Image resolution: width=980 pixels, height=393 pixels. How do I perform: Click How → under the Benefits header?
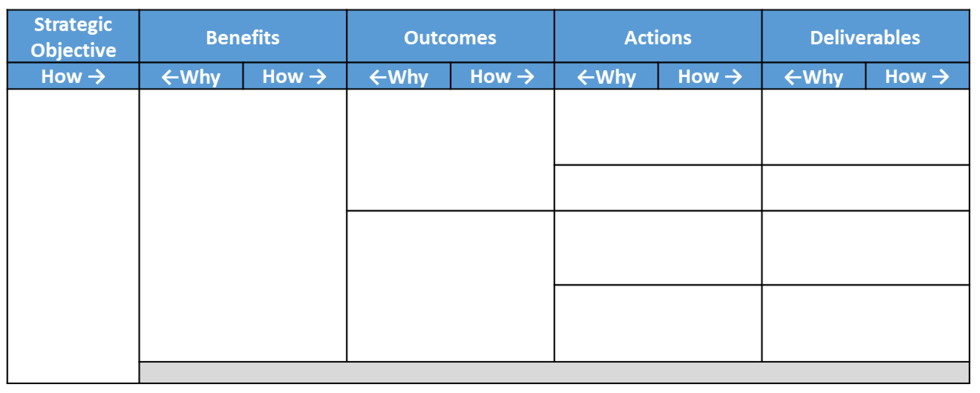(294, 76)
